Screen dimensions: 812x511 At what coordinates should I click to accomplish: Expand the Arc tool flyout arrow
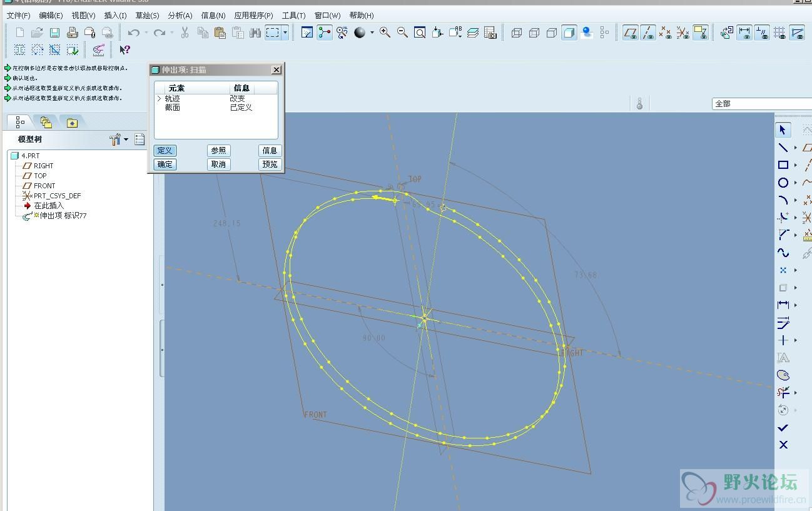click(x=796, y=200)
